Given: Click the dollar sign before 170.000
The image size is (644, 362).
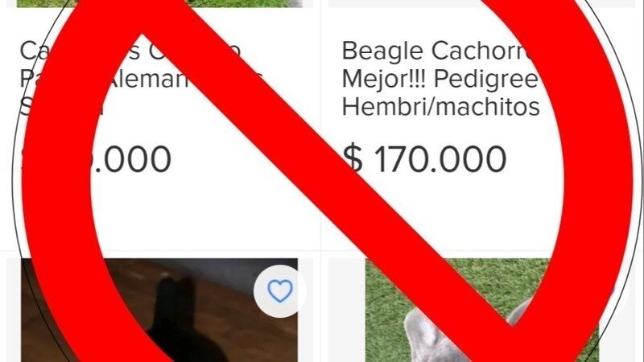Looking at the screenshot, I should point(353,158).
